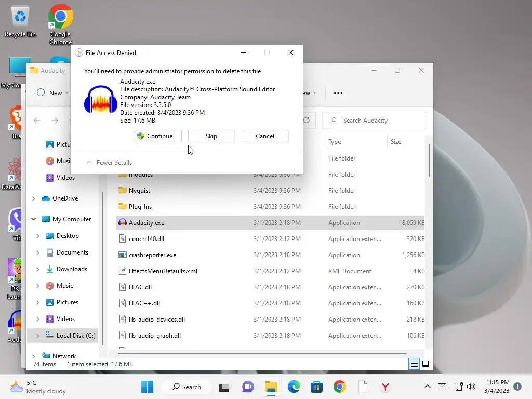Open the See more ellipsis menu in Explorer
The image size is (532, 399).
(x=338, y=92)
